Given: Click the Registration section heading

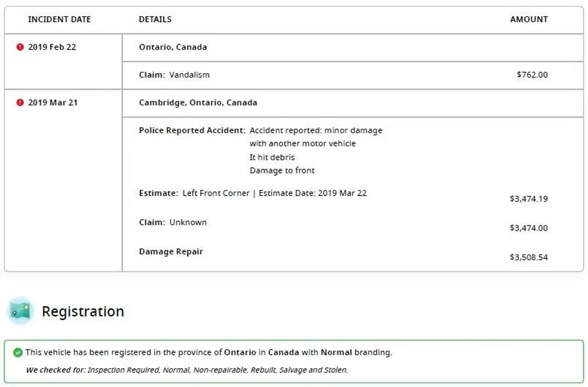Looking at the screenshot, I should pyautogui.click(x=83, y=312).
